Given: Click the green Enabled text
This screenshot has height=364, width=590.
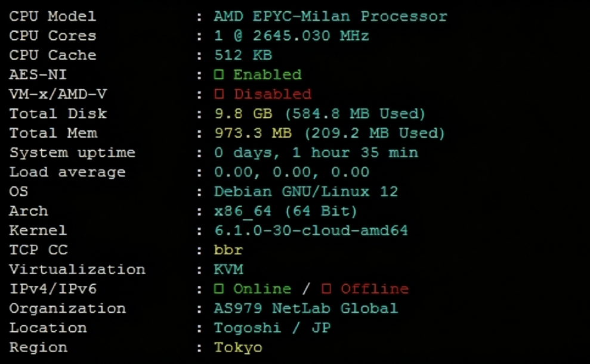Looking at the screenshot, I should 267,75.
